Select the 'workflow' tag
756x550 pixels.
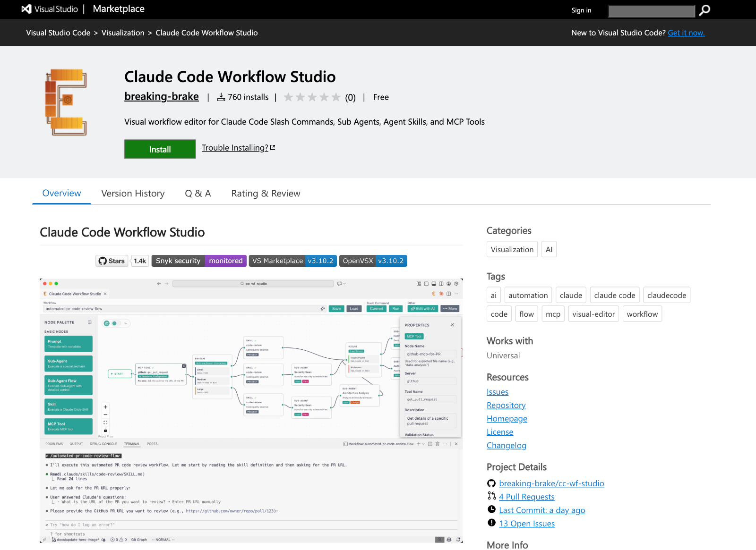642,313
